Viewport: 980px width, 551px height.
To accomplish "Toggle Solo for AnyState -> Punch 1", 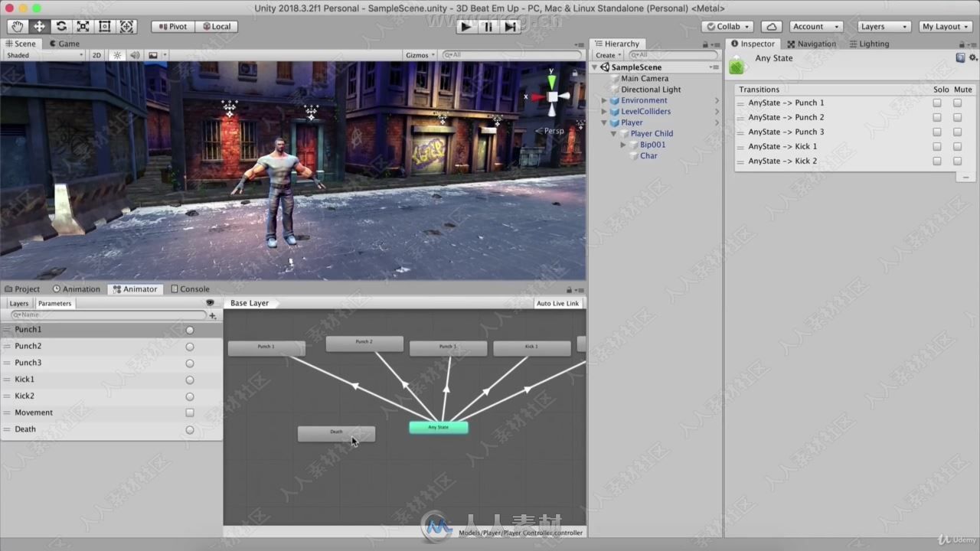I will tap(936, 103).
